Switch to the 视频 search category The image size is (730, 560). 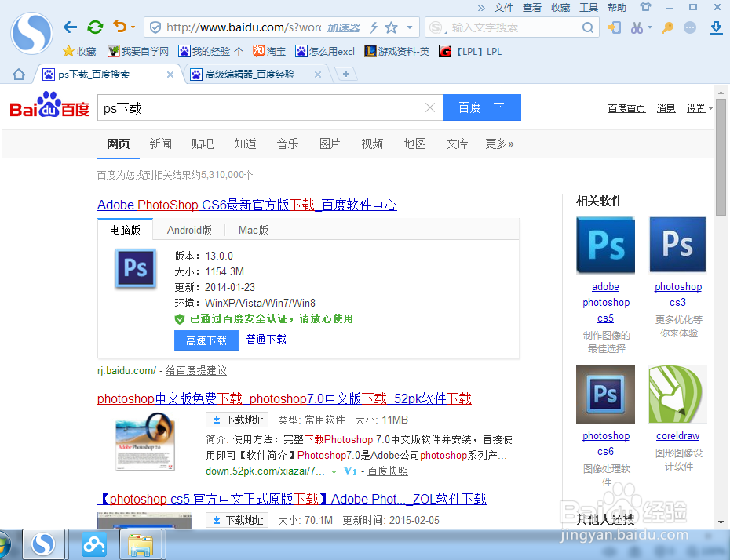(x=372, y=144)
